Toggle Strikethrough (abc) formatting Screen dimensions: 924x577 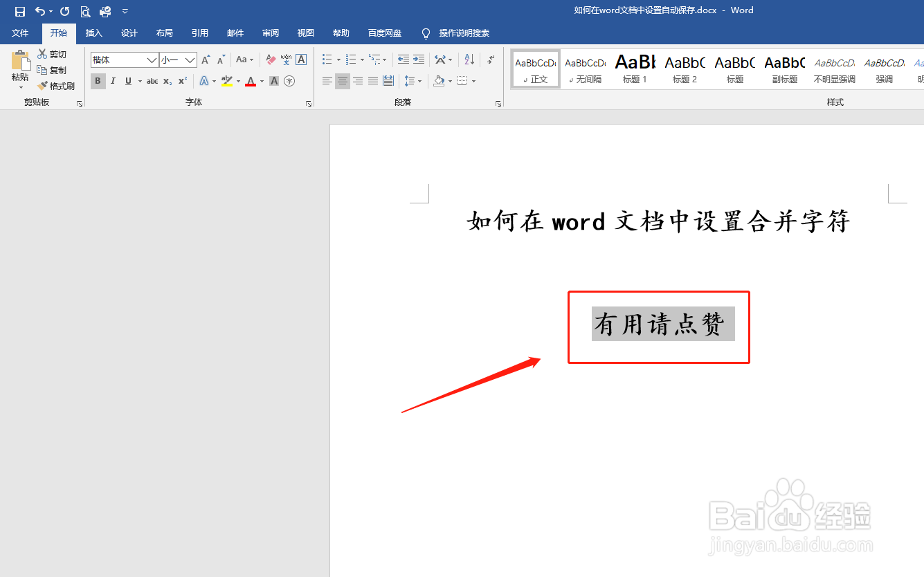pos(152,81)
